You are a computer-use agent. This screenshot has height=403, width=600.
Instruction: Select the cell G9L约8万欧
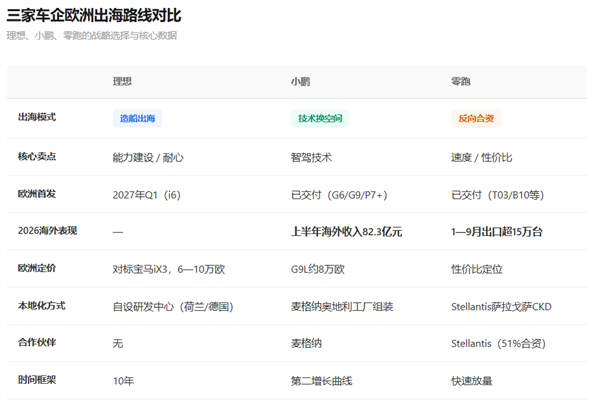pos(318,269)
